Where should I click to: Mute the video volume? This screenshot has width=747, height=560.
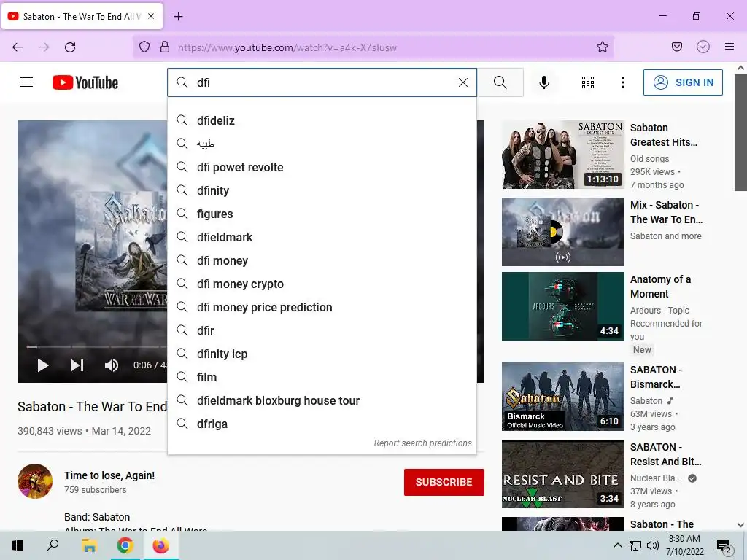[x=112, y=365]
